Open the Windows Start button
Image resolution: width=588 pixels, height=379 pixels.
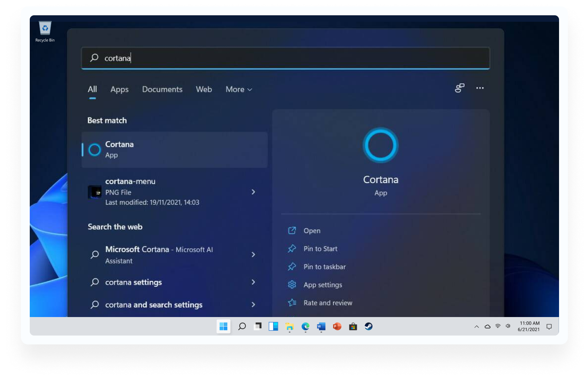pyautogui.click(x=224, y=326)
